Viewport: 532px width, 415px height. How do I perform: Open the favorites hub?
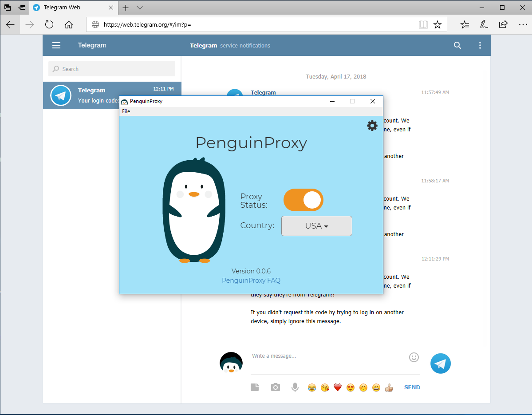click(465, 24)
